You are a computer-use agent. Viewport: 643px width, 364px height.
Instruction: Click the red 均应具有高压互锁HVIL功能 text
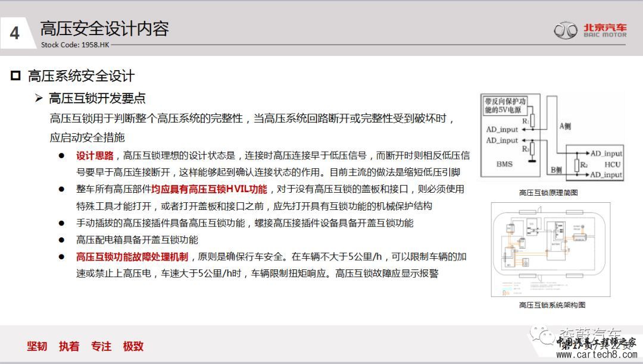click(209, 189)
